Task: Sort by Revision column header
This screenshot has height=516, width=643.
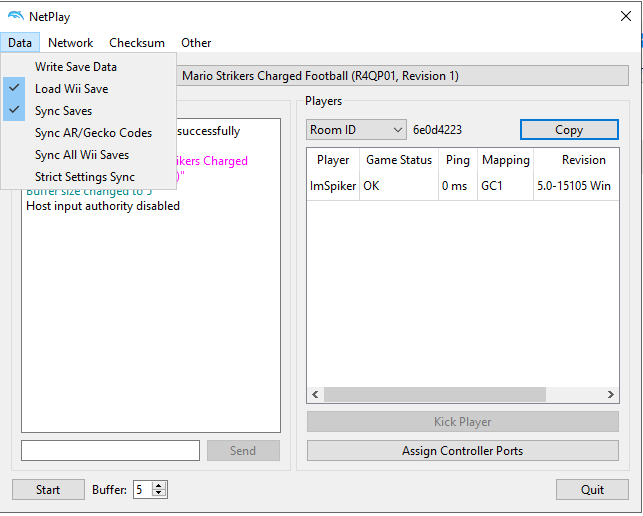Action: tap(576, 160)
